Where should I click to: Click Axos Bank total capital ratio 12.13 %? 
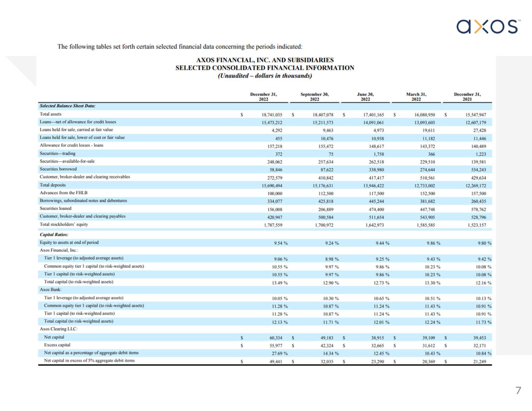point(280,322)
